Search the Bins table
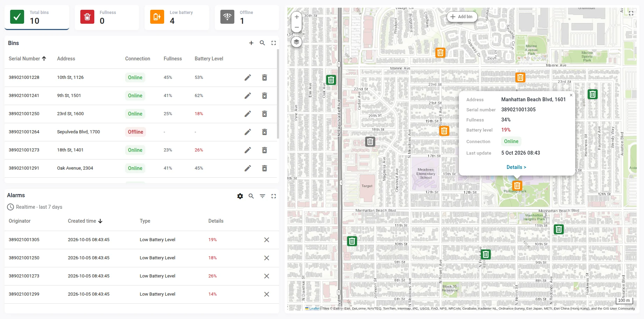644x319 pixels. click(x=262, y=43)
